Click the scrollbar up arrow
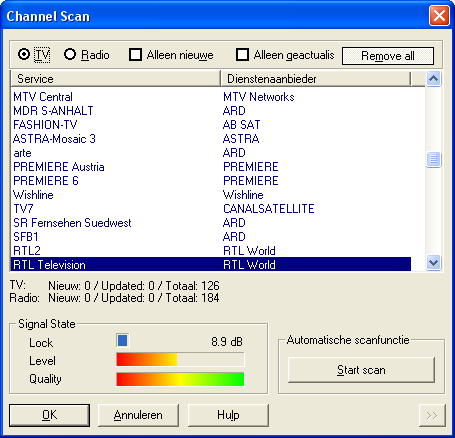The height and width of the screenshot is (438, 455). point(433,79)
